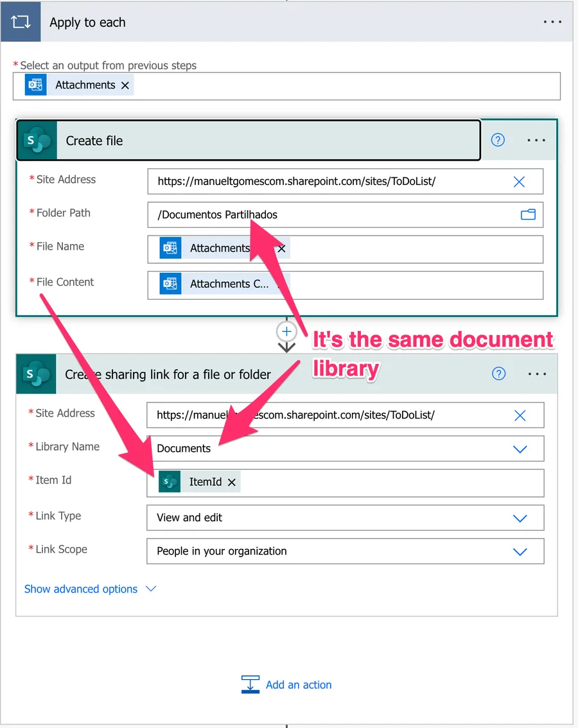Open folder picker for Folder Path
The width and height of the screenshot is (578, 728).
pyautogui.click(x=528, y=214)
